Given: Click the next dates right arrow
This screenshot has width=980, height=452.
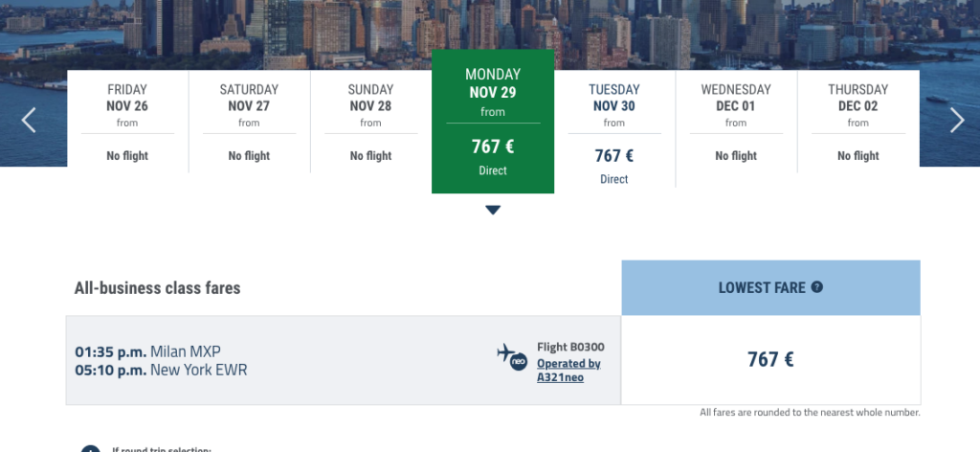Looking at the screenshot, I should pos(957,120).
